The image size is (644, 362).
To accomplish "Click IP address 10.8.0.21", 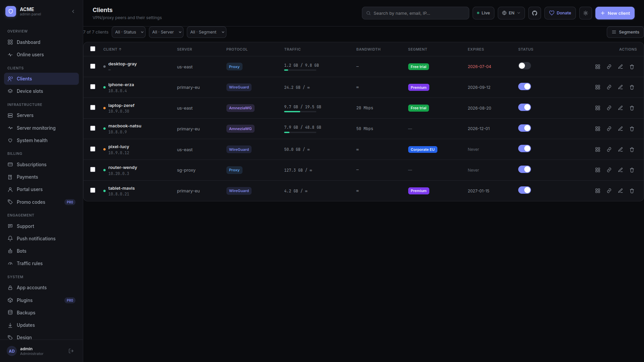I will (119, 194).
